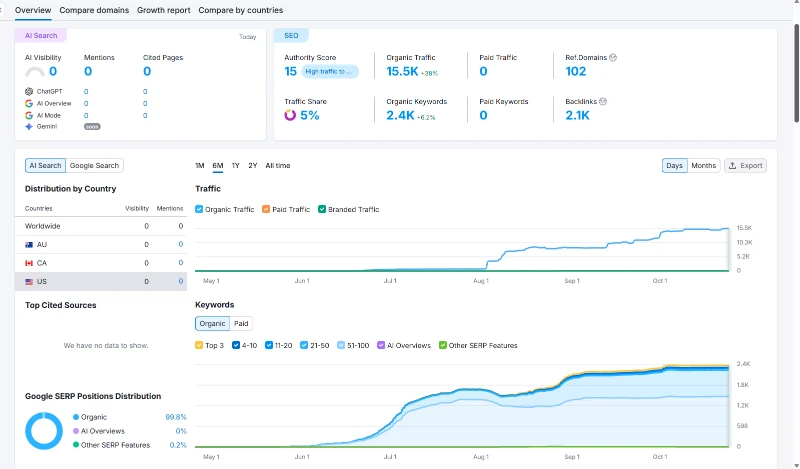Click the AI Search section tag

click(41, 36)
